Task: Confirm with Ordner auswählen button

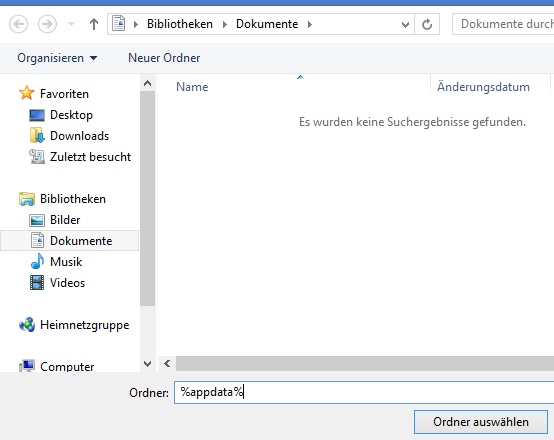Action: [481, 422]
